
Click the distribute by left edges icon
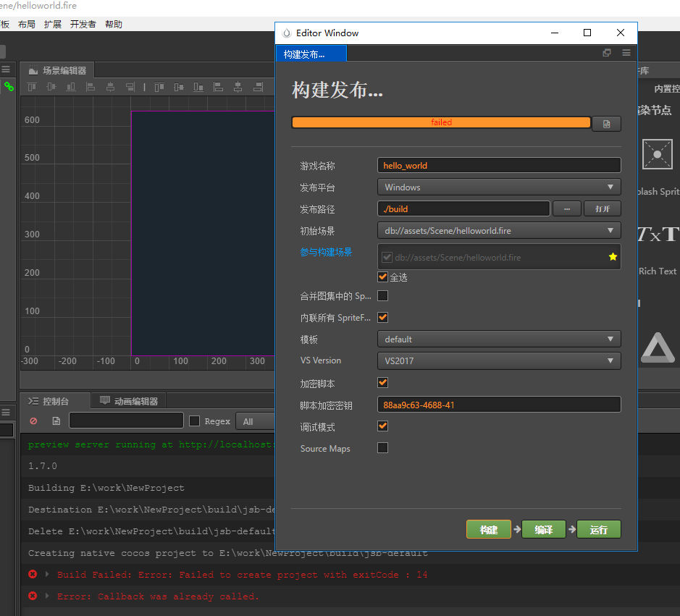218,87
